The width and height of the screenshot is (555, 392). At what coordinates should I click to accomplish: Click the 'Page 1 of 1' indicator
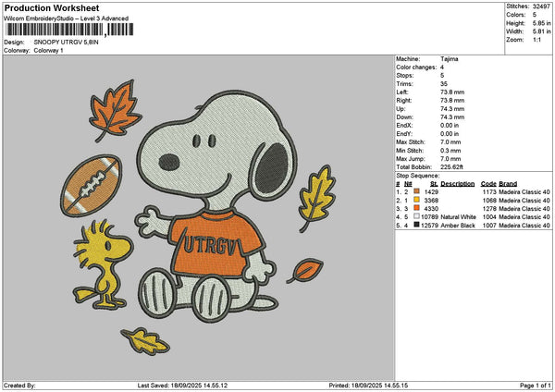coord(536,386)
